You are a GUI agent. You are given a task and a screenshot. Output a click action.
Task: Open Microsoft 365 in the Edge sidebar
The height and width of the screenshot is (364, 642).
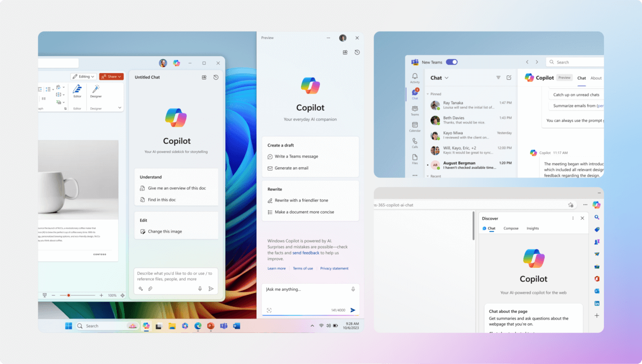pyautogui.click(x=597, y=278)
